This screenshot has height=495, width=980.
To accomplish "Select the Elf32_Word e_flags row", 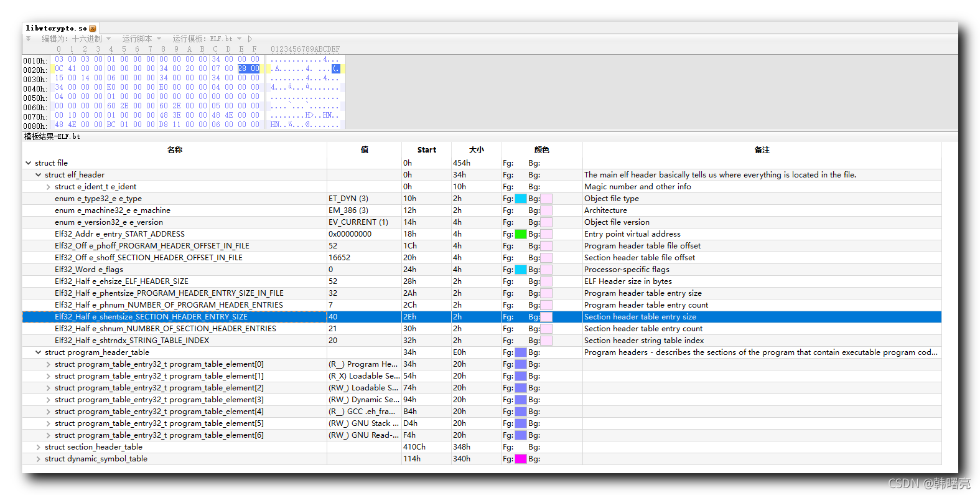I will coord(482,270).
